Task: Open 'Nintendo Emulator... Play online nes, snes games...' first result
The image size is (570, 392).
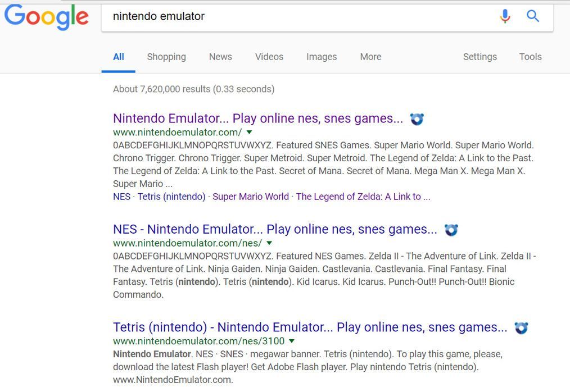Action: [x=258, y=118]
